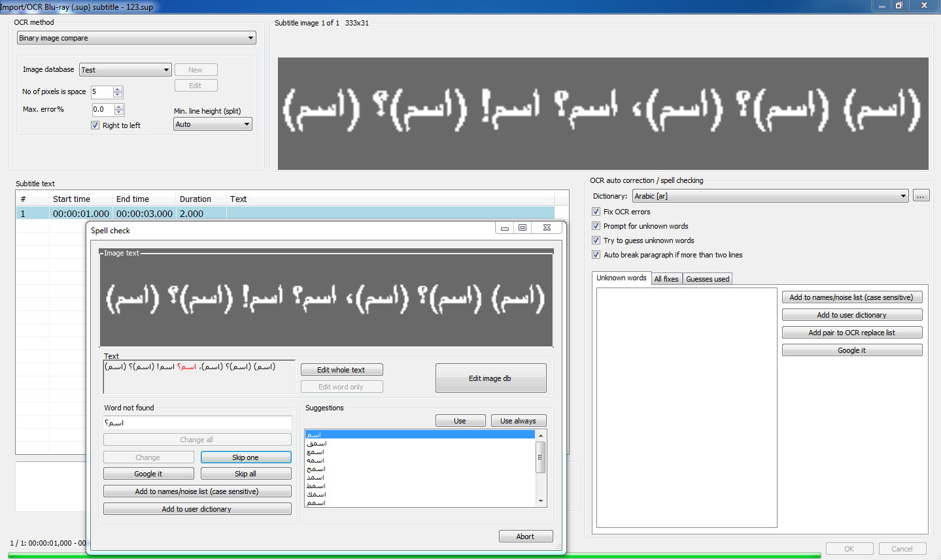
Task: Open Min. line height Auto dropdown
Action: (213, 124)
